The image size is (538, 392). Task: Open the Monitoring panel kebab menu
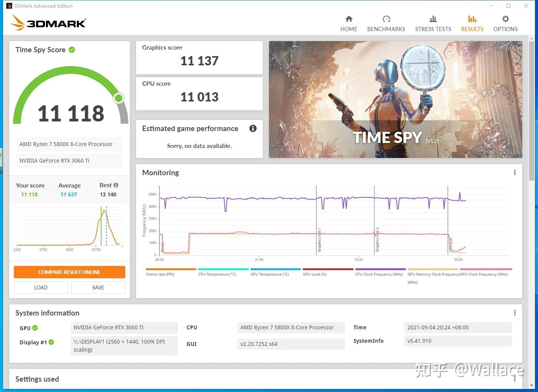pos(515,173)
